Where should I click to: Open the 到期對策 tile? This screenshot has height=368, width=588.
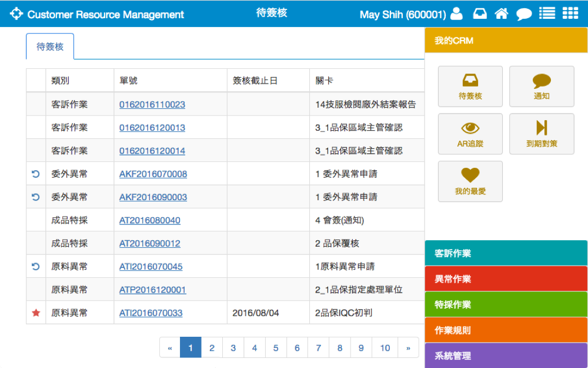542,134
